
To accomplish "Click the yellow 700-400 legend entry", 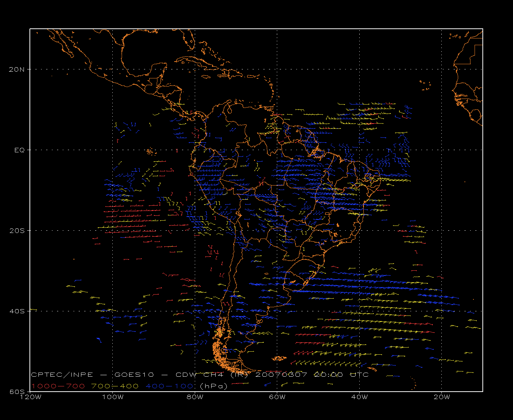I will tap(115, 386).
